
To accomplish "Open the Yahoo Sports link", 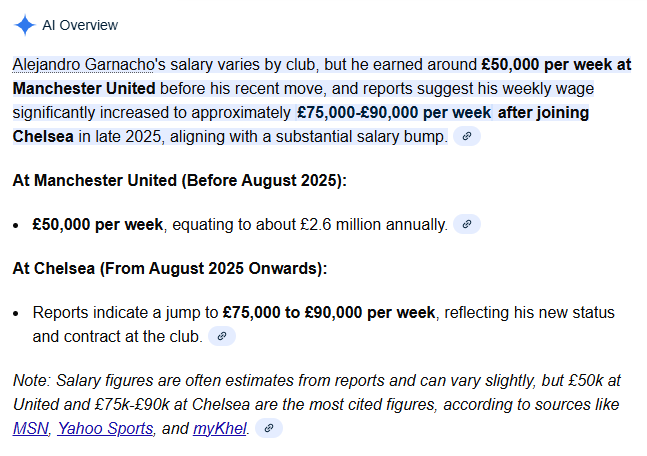I will tap(105, 428).
